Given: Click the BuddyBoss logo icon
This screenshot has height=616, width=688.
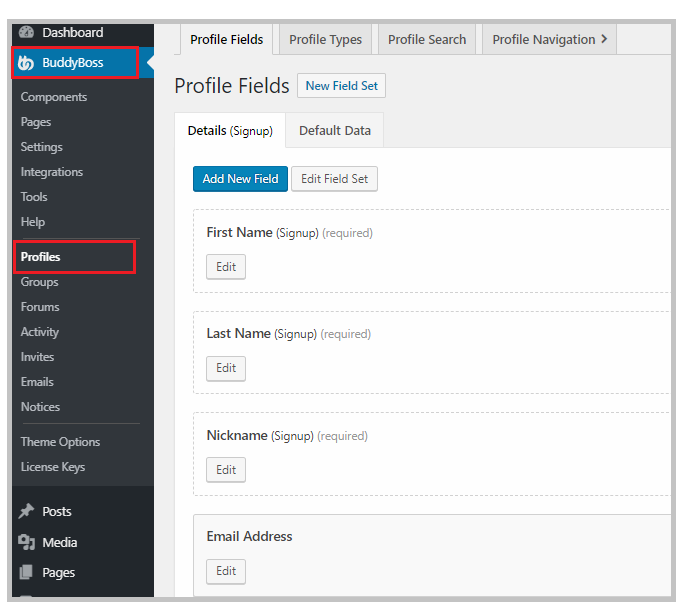Looking at the screenshot, I should tap(26, 63).
